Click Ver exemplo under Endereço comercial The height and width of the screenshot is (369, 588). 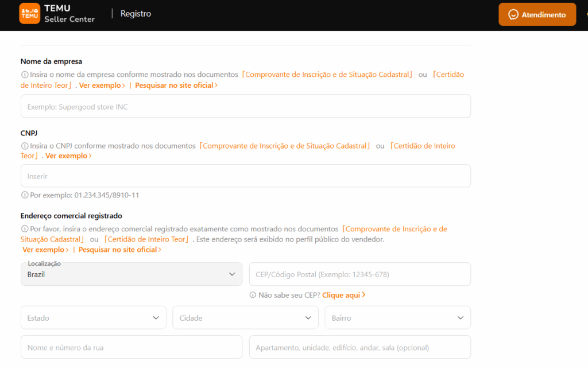(45, 250)
